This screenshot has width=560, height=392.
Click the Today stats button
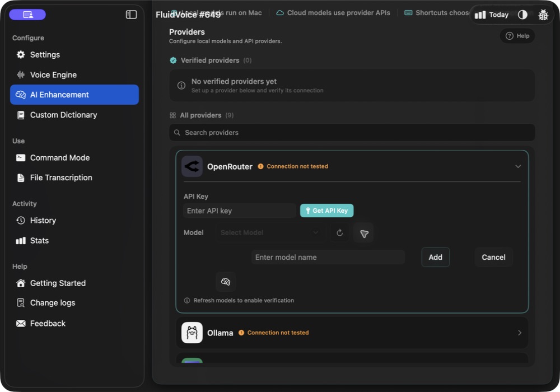pos(492,15)
